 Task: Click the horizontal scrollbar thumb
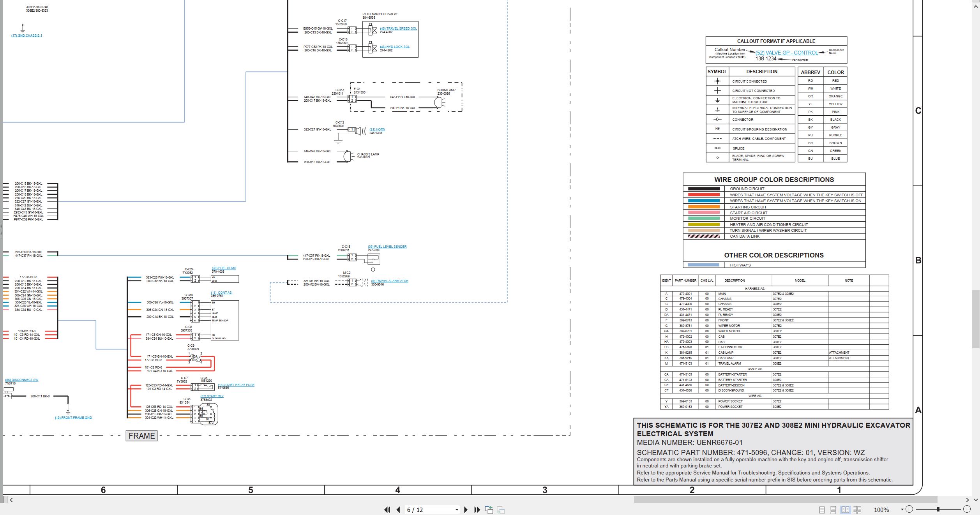click(x=785, y=500)
